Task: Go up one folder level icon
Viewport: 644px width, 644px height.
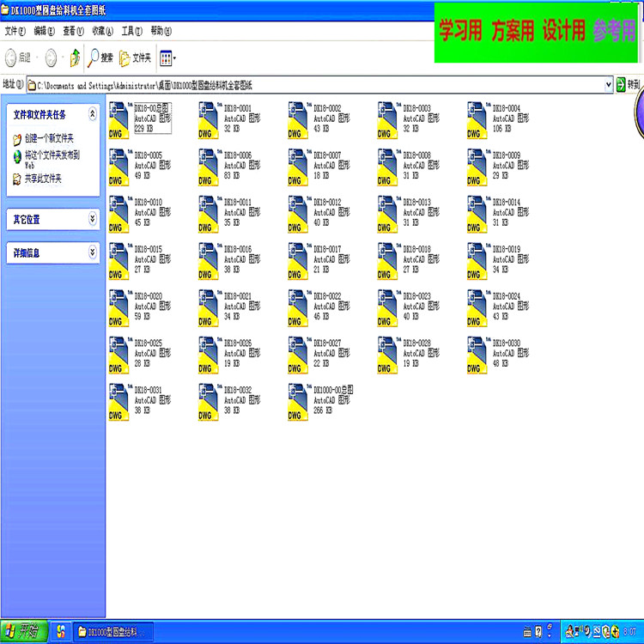Action: (75, 58)
